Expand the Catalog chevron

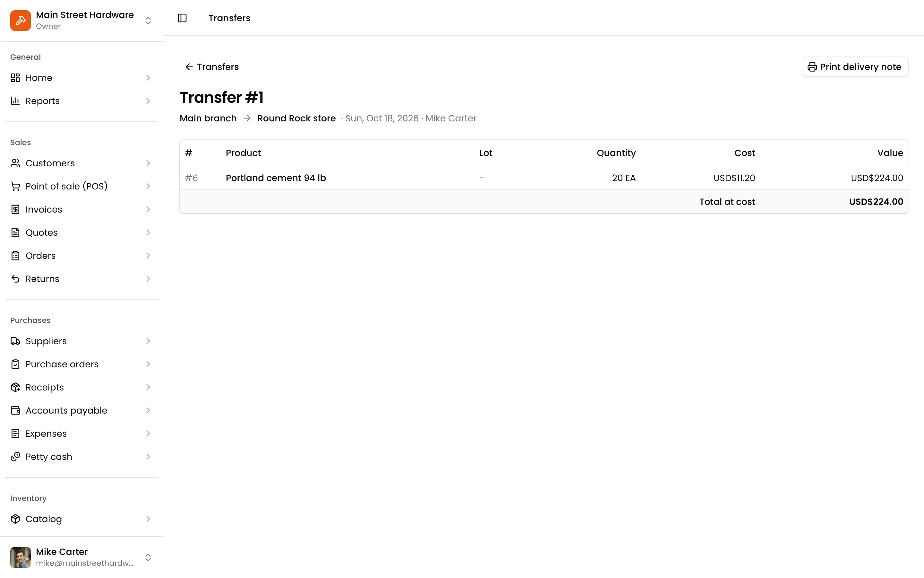148,519
